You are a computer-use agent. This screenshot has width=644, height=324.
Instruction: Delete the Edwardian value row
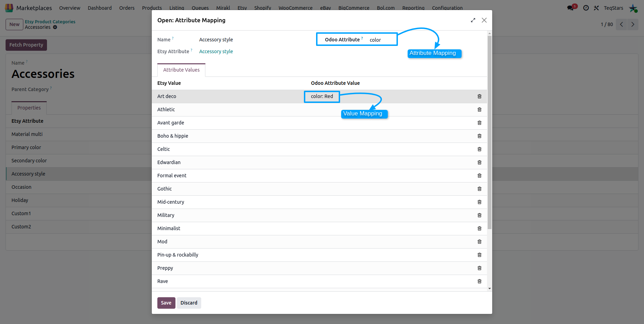pos(479,162)
